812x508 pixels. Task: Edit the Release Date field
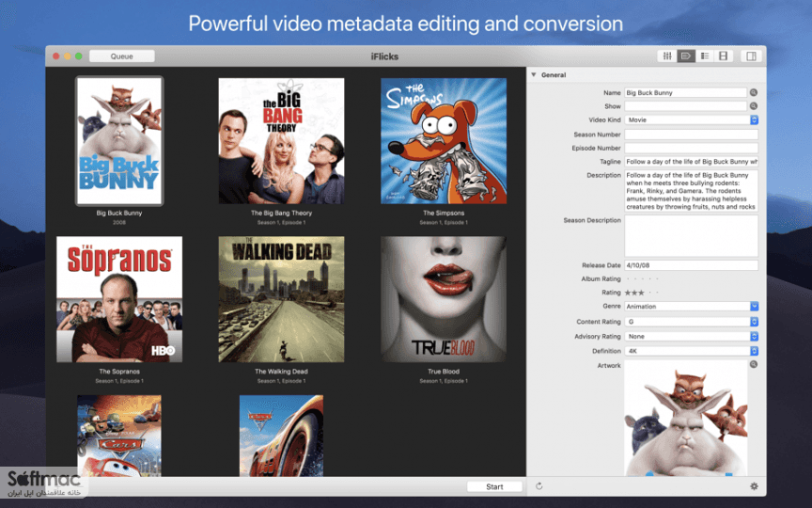tap(692, 265)
